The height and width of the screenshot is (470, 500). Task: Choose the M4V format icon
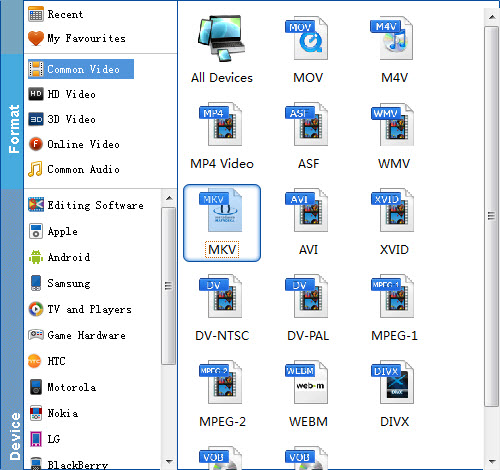392,38
